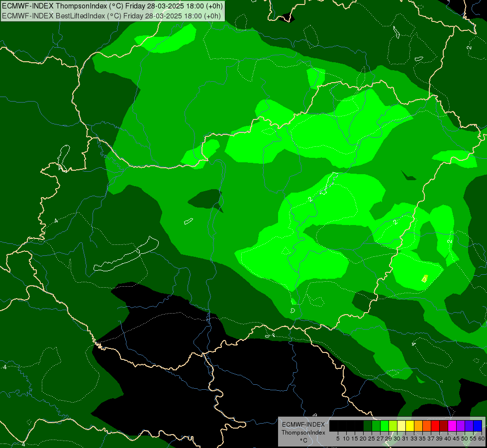Click the legend's "ThompsonIndex" label
The width and height of the screenshot is (487, 448).
(303, 433)
